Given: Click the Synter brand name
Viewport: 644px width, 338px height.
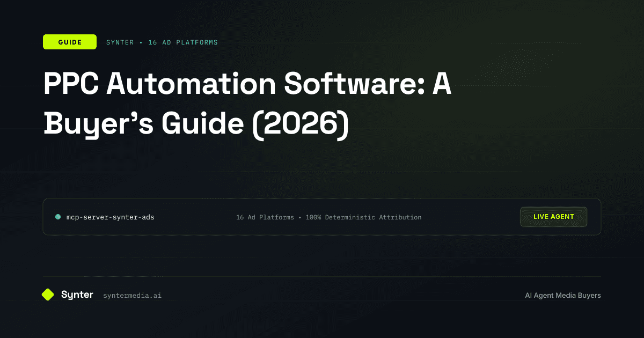Looking at the screenshot, I should click(77, 295).
